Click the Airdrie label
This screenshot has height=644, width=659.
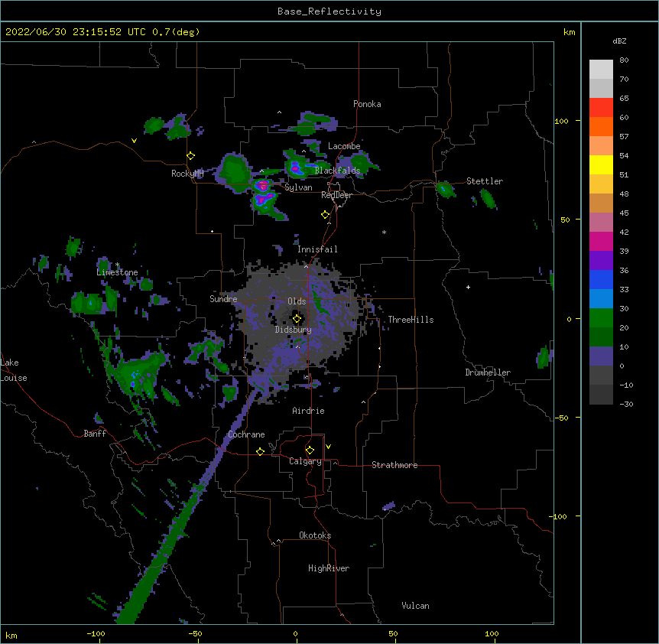tap(309, 411)
